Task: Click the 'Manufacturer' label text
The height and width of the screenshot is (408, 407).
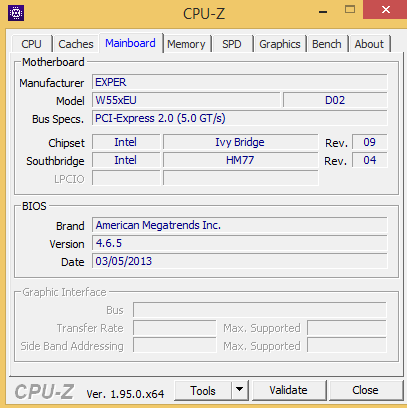Action: tap(52, 83)
